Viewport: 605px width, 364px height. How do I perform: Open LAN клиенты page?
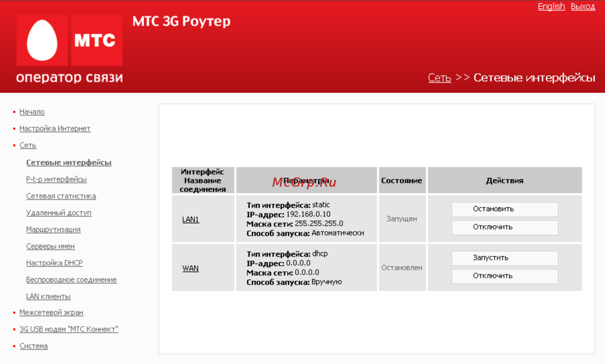click(49, 296)
